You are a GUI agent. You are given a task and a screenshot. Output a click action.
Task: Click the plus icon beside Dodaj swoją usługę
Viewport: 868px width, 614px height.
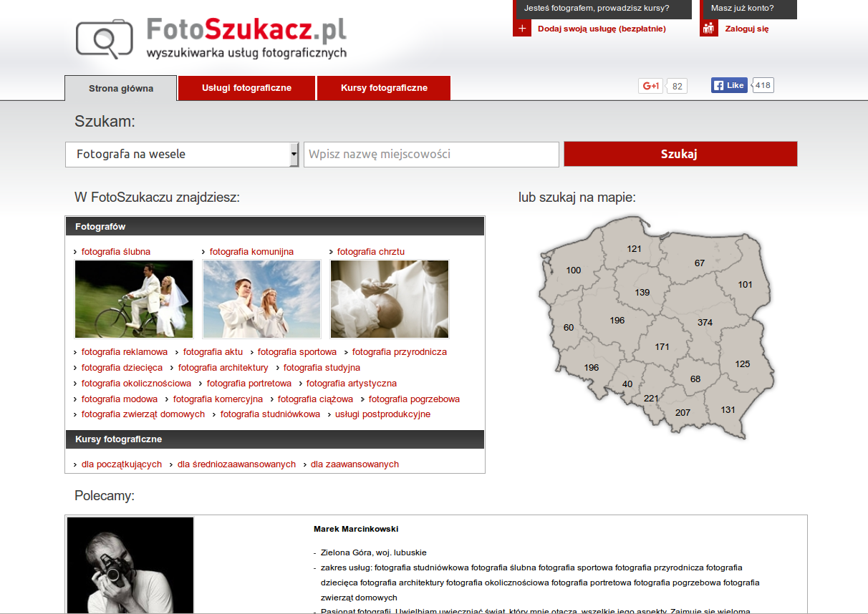[522, 29]
